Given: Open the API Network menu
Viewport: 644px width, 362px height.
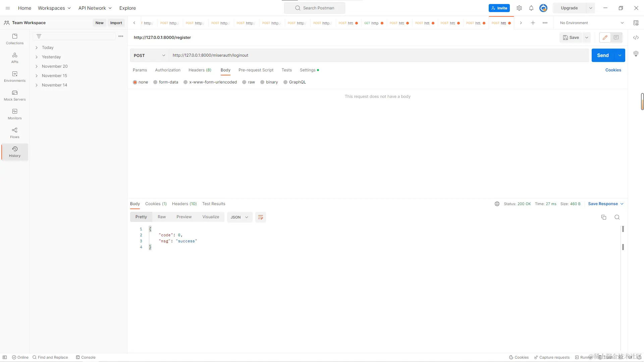Looking at the screenshot, I should pyautogui.click(x=95, y=8).
